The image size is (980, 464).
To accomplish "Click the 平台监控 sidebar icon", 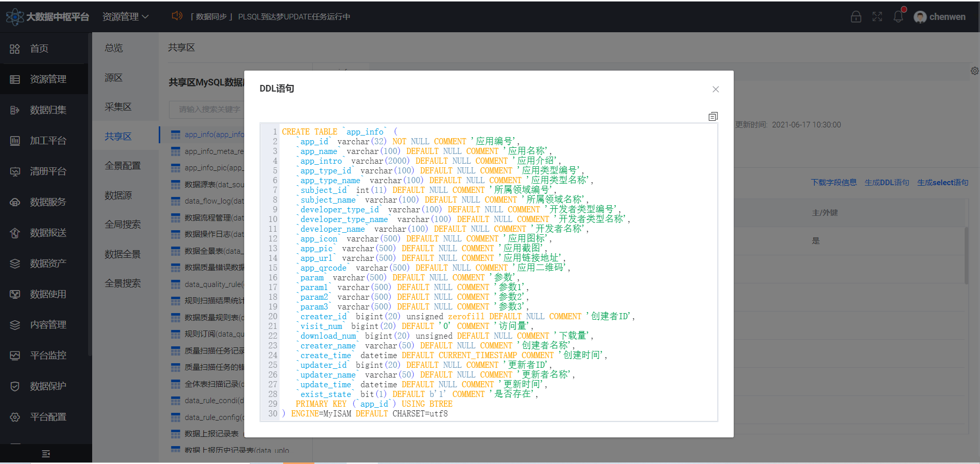I will [x=15, y=356].
